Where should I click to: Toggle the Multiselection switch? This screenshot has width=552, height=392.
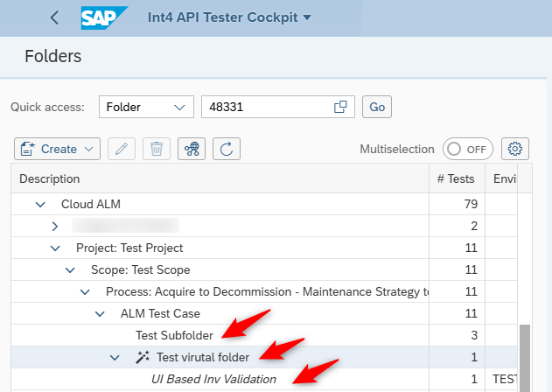click(467, 149)
